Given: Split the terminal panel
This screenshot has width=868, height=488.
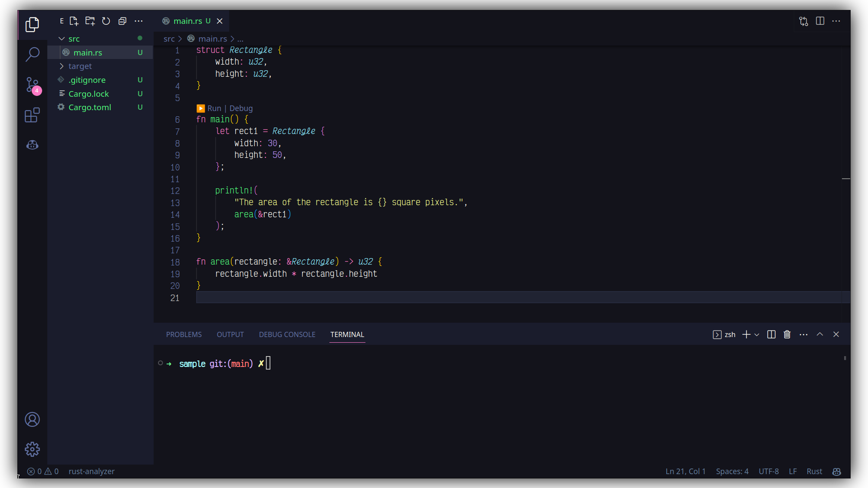Looking at the screenshot, I should 771,334.
